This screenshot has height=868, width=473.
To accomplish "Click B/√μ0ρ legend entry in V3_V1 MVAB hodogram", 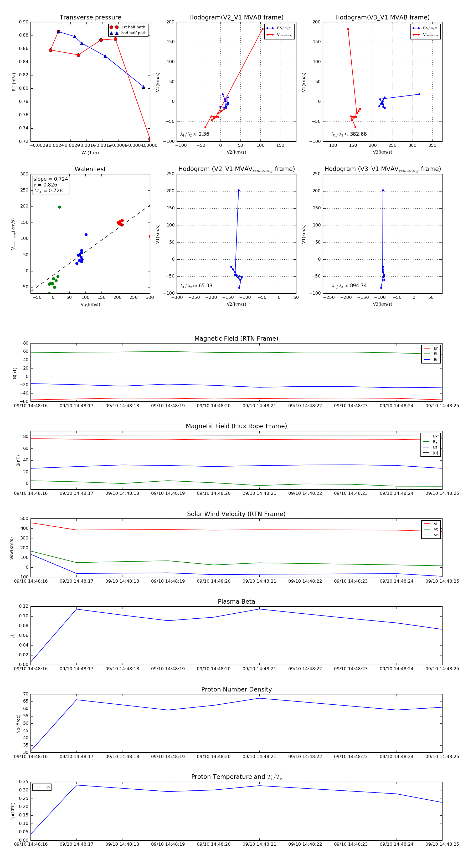I will 425,28.
